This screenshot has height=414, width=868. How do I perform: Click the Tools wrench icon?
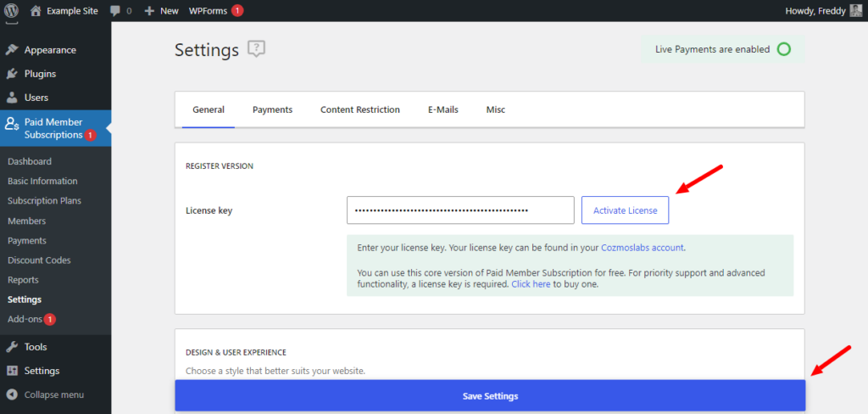pos(12,347)
